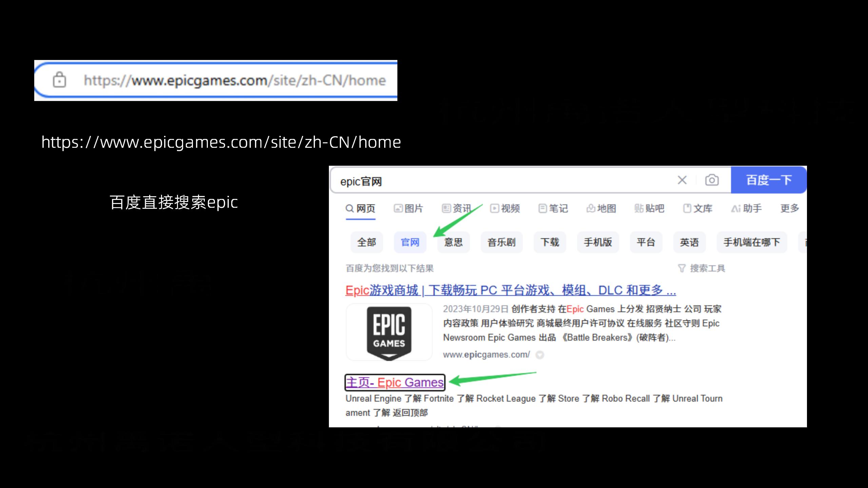Select the 手机端在哪下 filter chip

click(x=752, y=242)
